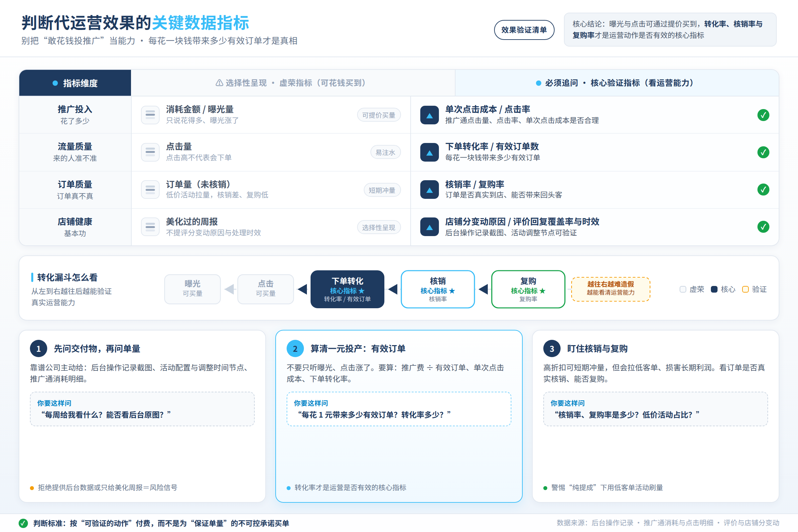The height and width of the screenshot is (532, 798).
Task: Click number 2 badge of 算清一元投产
Action: click(295, 348)
